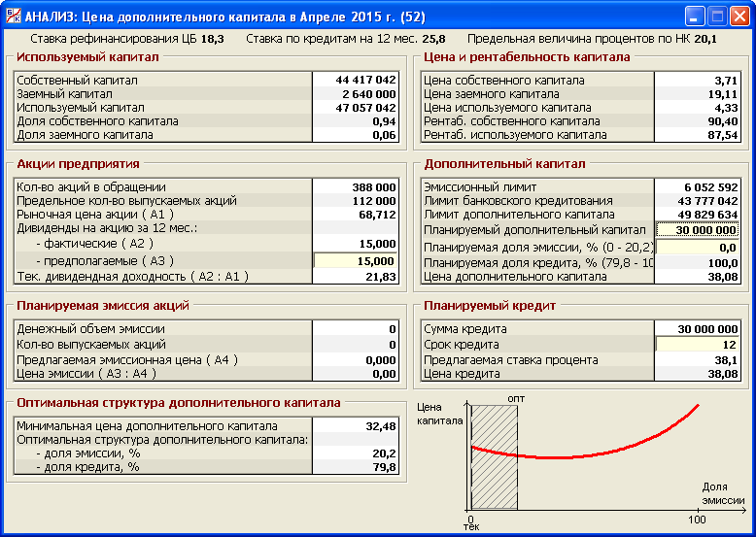The height and width of the screenshot is (537, 756).
Task: Click the application icon in title bar
Action: click(14, 17)
